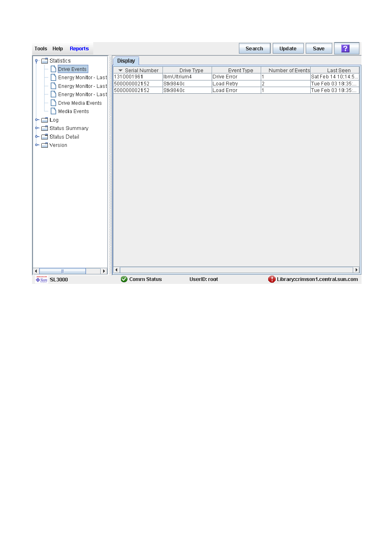392x536 pixels.
Task: Click the Status Detail folder icon
Action: coord(45,137)
